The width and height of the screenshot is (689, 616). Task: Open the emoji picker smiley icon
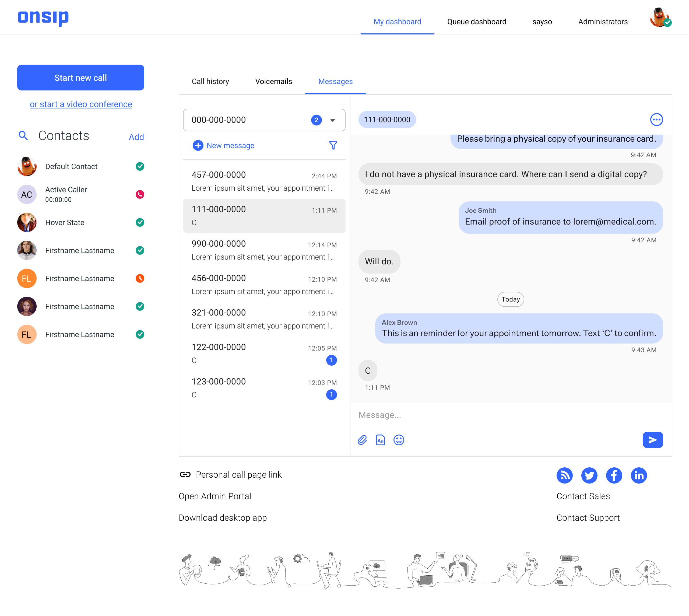tap(399, 440)
